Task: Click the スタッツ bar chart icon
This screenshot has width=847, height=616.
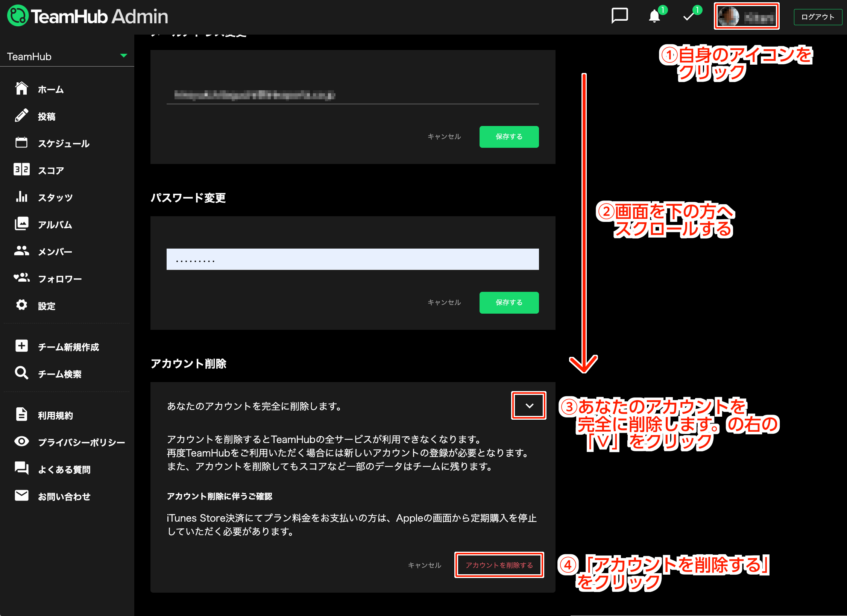Action: click(x=21, y=197)
